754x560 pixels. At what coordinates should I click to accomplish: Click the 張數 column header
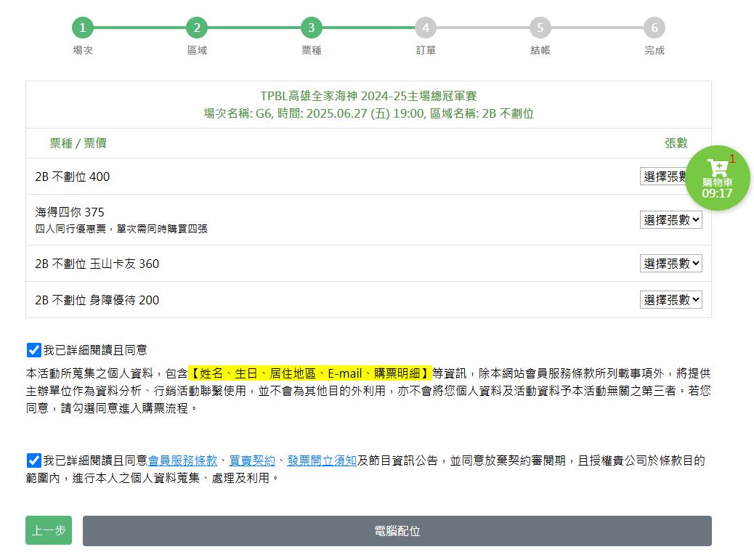pos(676,143)
